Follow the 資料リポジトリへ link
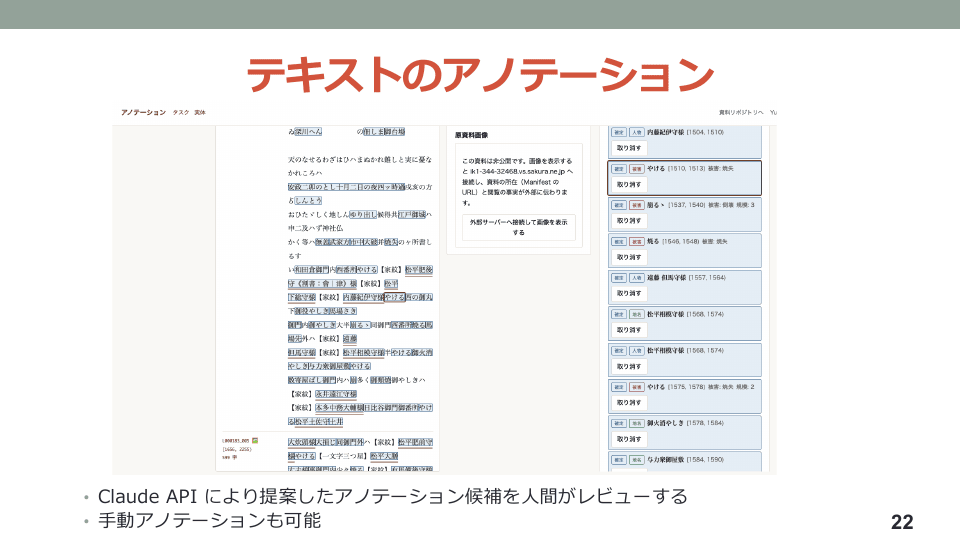The height and width of the screenshot is (541, 960). coord(741,113)
